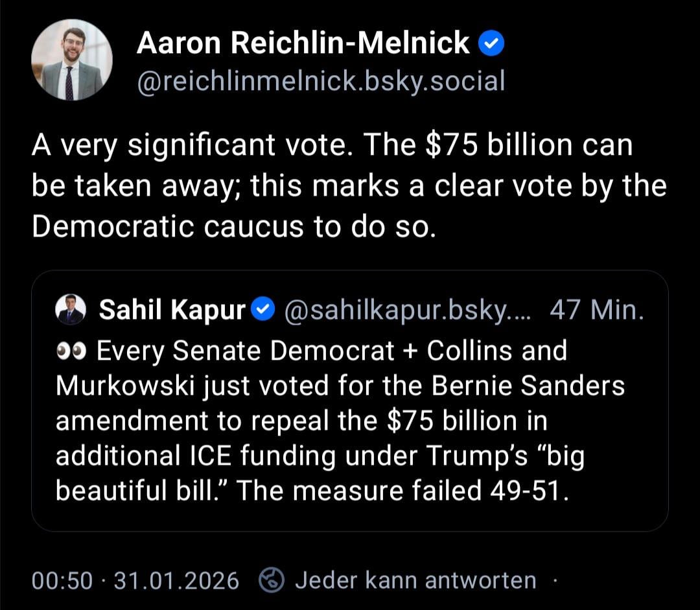The image size is (700, 610).
Task: Click the 31.01.2026 post date
Action: [176, 580]
